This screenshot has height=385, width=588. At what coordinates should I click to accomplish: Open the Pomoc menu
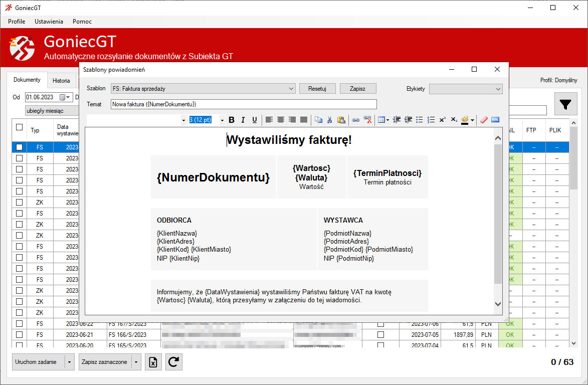point(82,22)
